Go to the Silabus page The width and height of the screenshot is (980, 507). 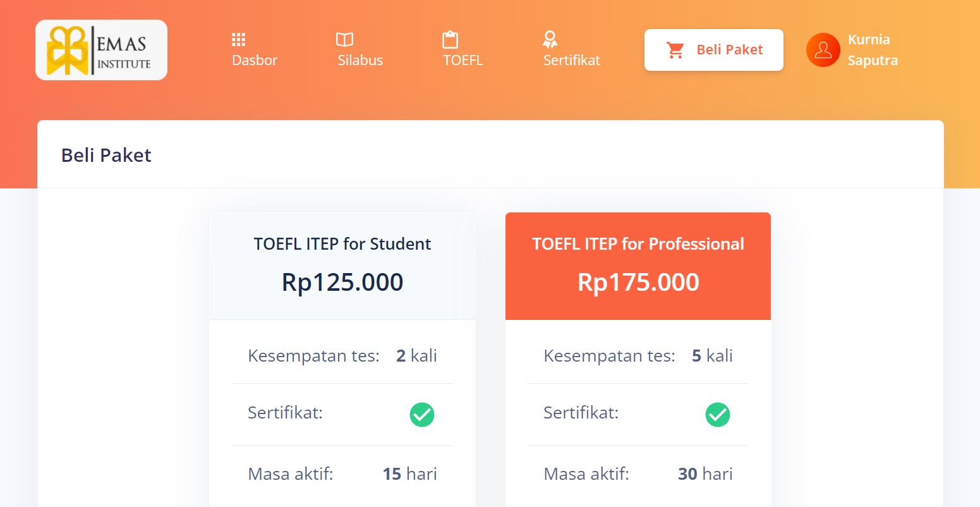pos(360,60)
